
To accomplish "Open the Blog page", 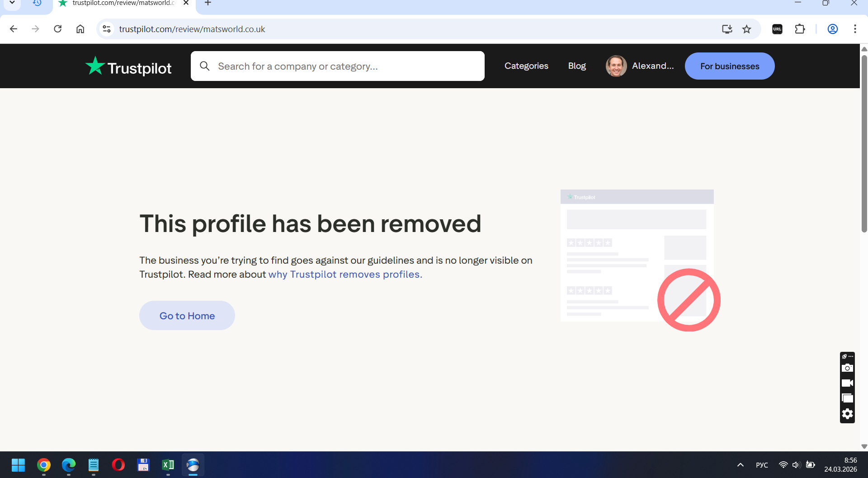I will (577, 66).
